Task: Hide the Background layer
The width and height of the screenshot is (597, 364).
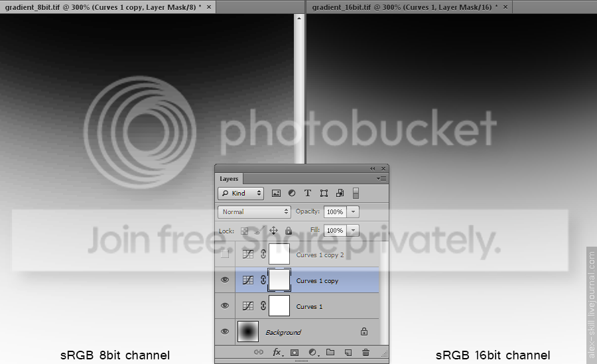Action: click(225, 332)
